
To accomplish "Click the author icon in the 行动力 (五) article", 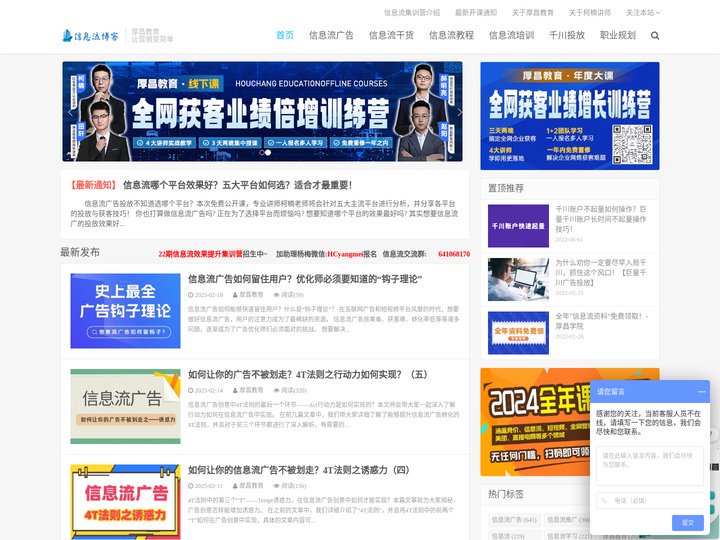I will [x=235, y=390].
